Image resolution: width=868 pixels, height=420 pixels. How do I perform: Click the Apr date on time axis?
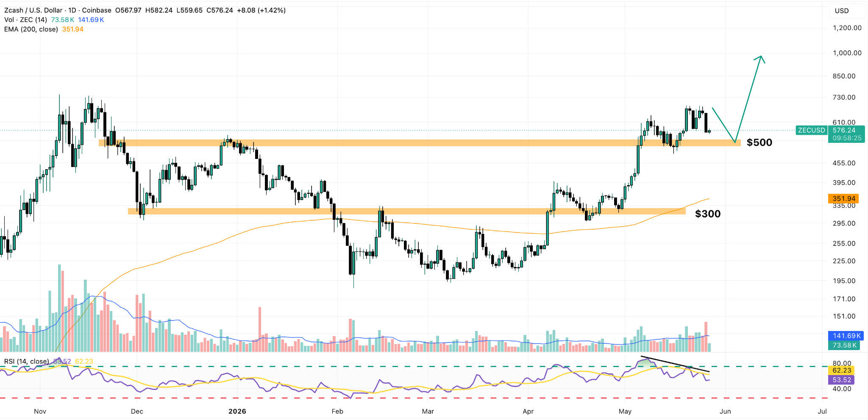pos(528,411)
